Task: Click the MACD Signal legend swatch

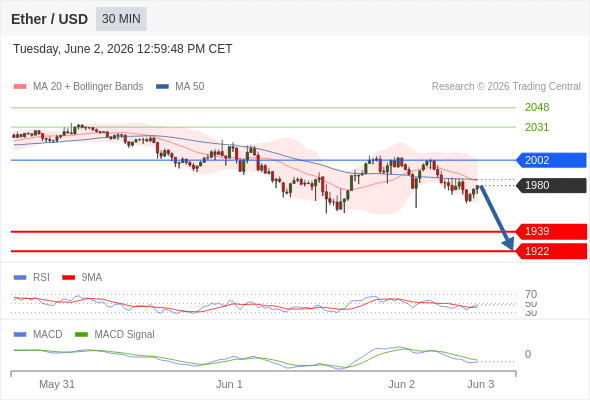Action: coord(81,335)
